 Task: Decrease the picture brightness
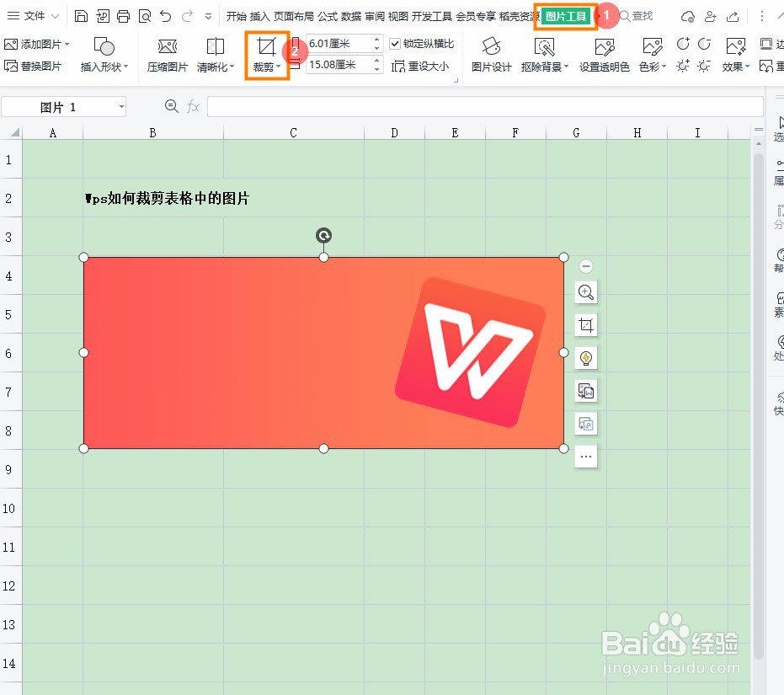coord(705,66)
